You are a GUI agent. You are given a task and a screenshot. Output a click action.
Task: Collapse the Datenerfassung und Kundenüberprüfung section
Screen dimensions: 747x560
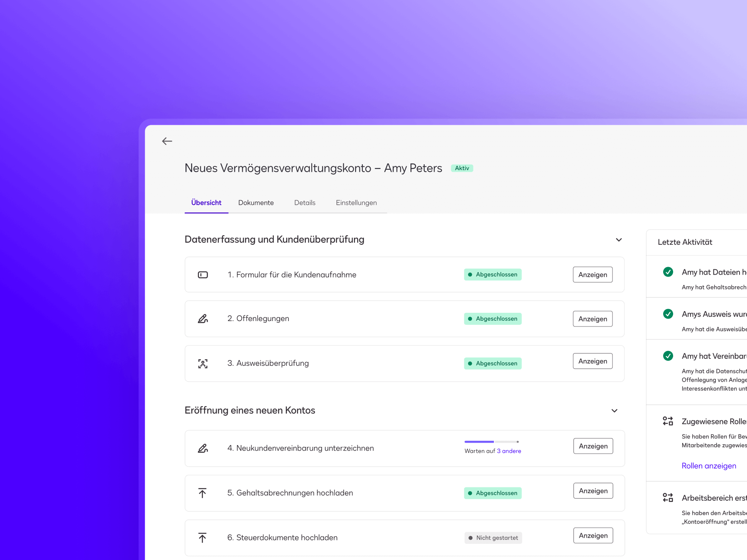point(619,240)
